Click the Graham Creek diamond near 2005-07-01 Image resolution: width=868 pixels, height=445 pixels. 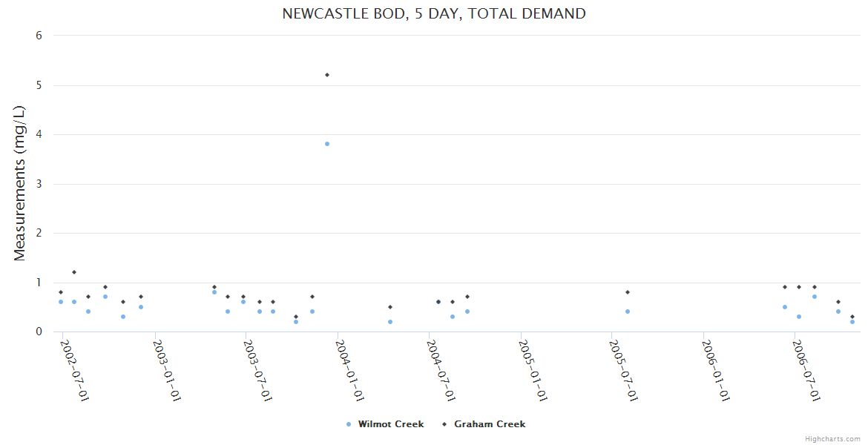(628, 292)
